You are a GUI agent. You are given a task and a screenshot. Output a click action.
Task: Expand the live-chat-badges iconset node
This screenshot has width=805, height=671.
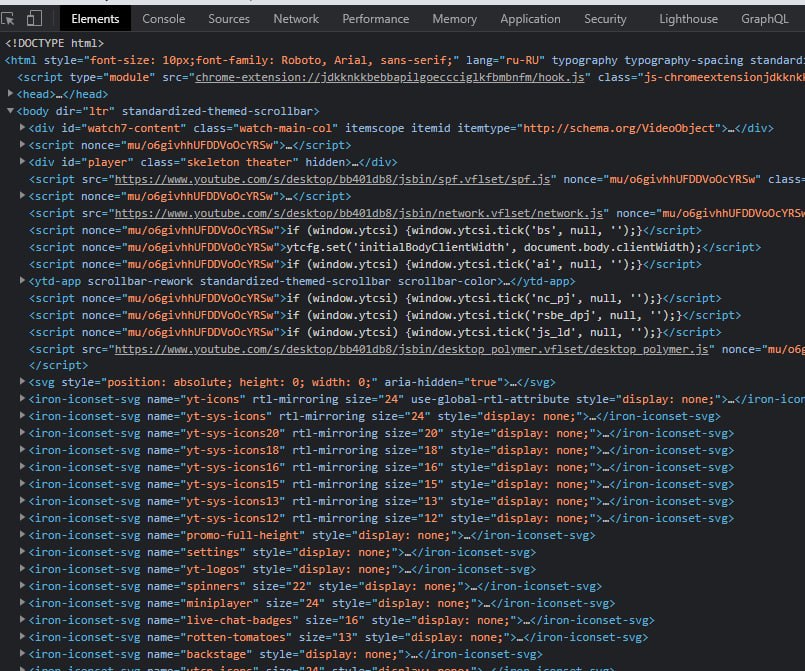(22, 619)
